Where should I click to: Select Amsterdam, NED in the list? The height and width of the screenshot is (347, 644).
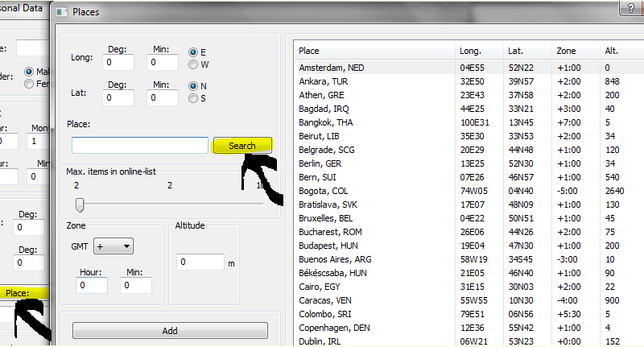[332, 68]
